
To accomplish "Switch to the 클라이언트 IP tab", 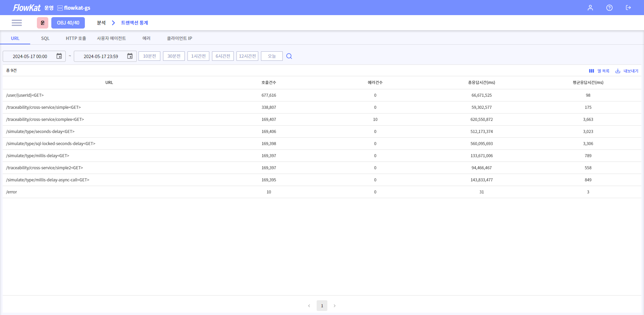I will coord(179,38).
